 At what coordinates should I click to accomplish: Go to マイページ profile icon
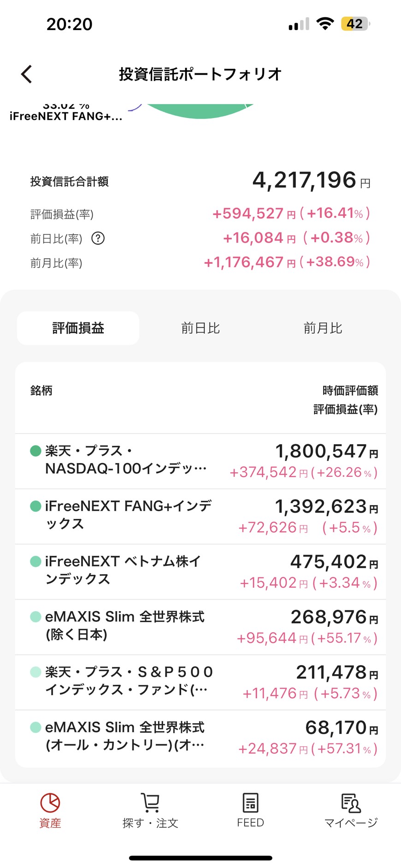point(351,803)
